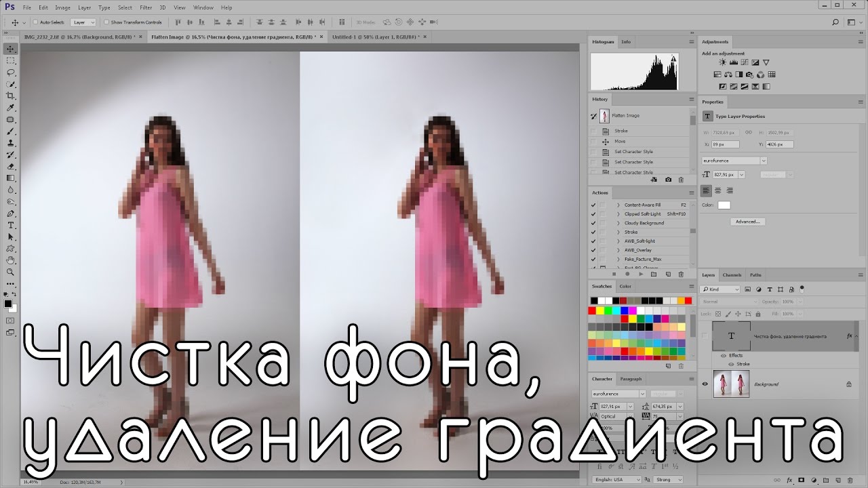The width and height of the screenshot is (868, 488).
Task: Select the Eraser tool
Action: (x=11, y=166)
